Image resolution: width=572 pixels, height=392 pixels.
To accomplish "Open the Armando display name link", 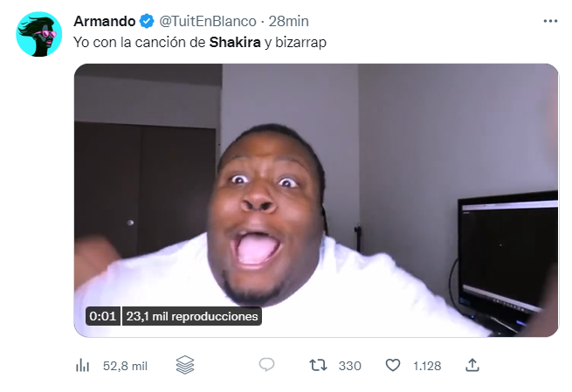I will [x=104, y=21].
